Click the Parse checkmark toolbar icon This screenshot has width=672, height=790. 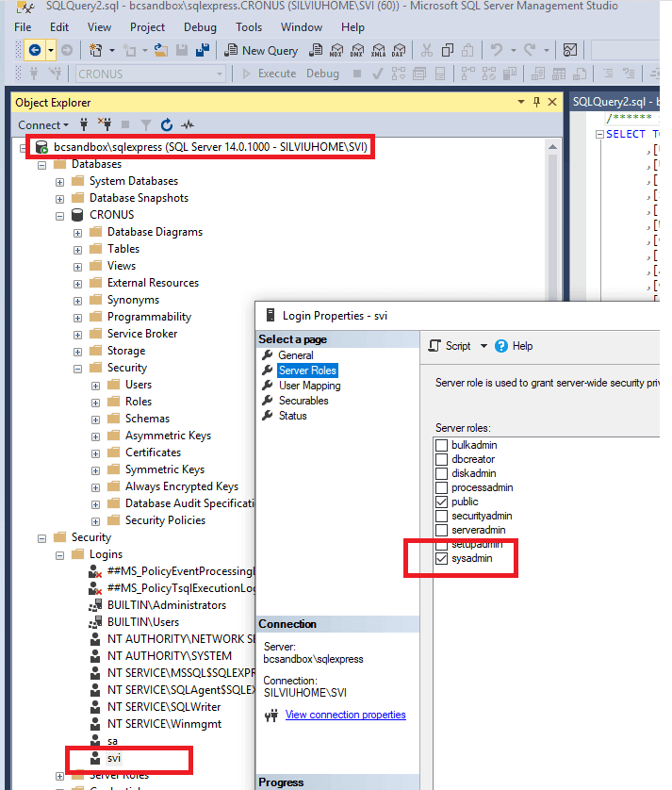click(x=377, y=74)
